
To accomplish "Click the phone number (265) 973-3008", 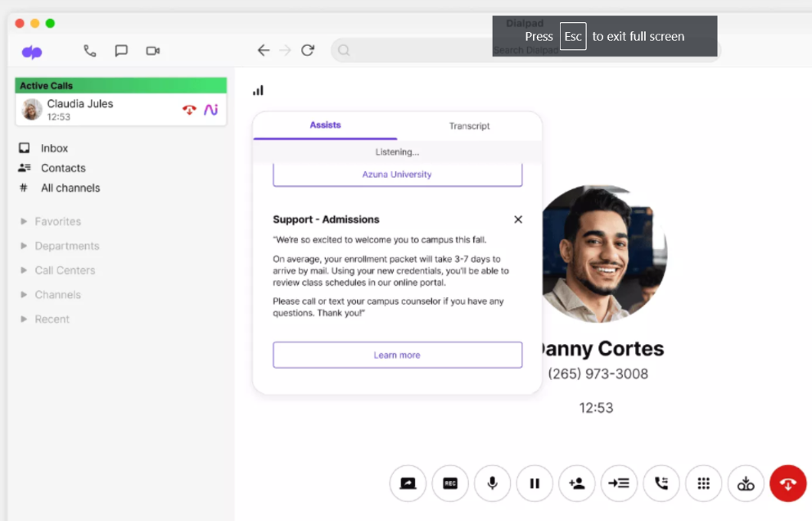I will 598,374.
